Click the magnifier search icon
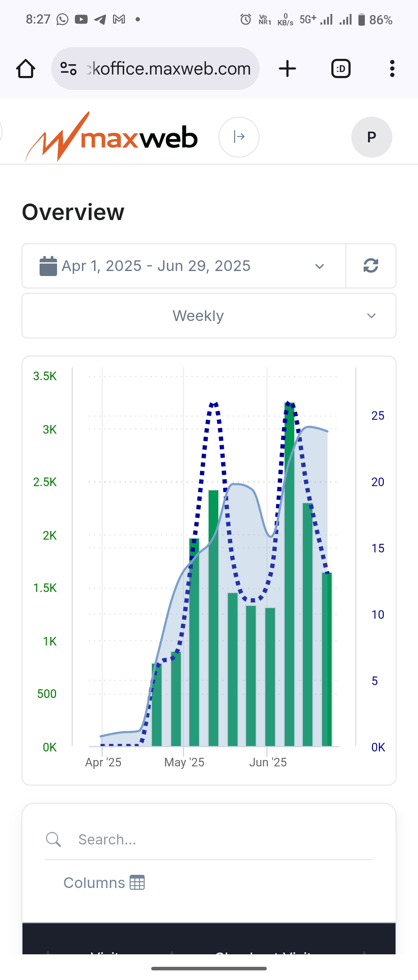This screenshot has width=418, height=980. tap(53, 839)
